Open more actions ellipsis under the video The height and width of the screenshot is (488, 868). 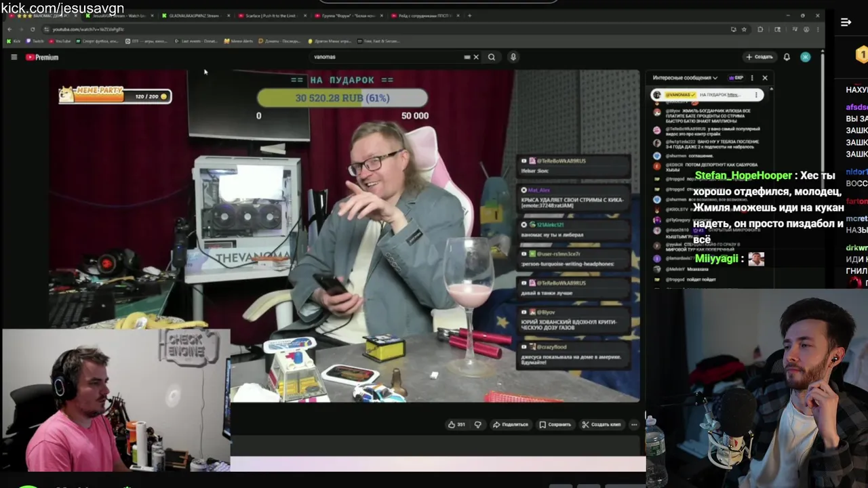(634, 424)
